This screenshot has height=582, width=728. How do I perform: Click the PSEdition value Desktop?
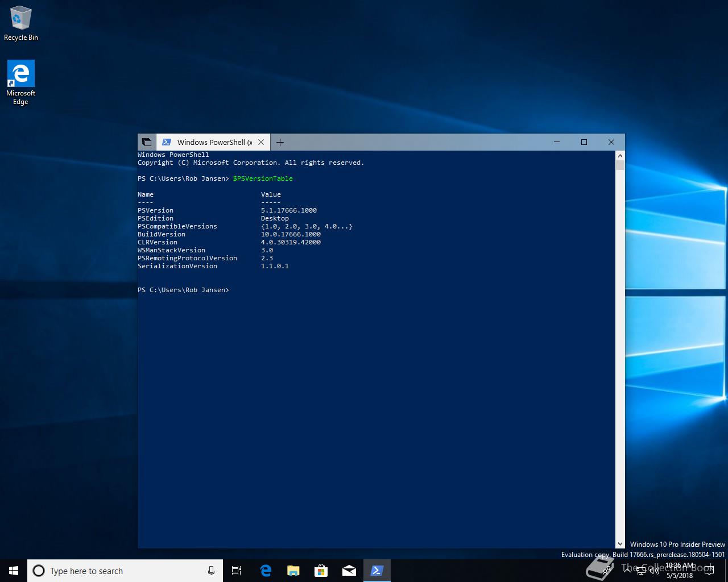click(x=275, y=218)
